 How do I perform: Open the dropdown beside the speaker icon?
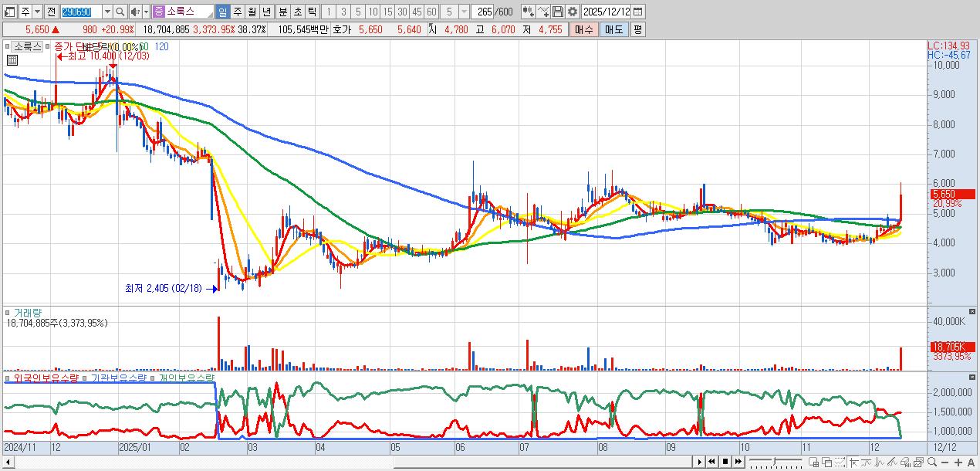tap(146, 12)
